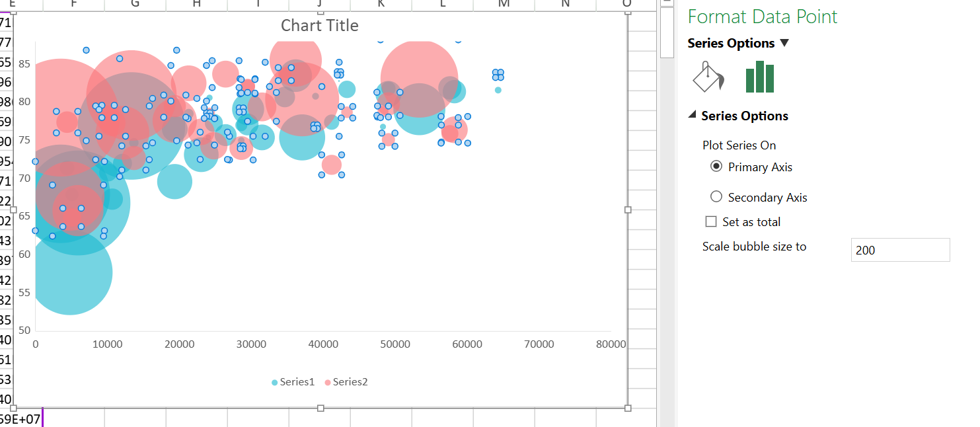Open the Series Options dropdown arrow
Image resolution: width=980 pixels, height=427 pixels.
coord(784,43)
